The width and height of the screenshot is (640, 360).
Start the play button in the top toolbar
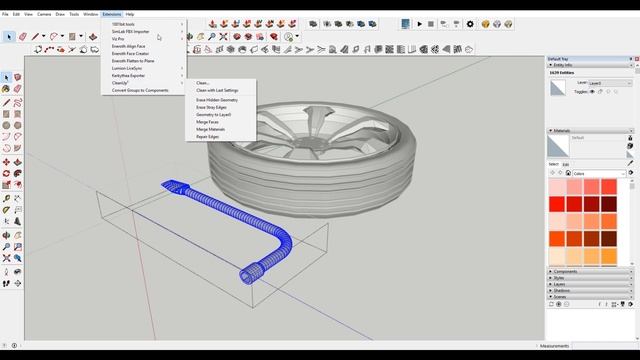419,24
